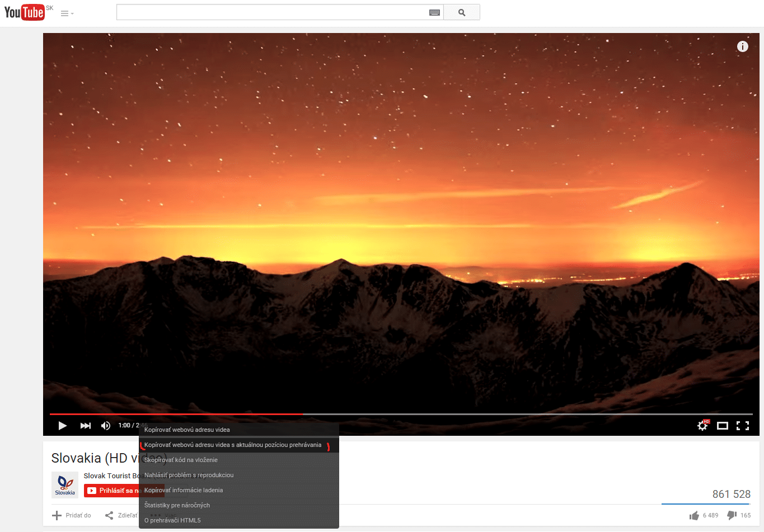Select O prehrávači HTML5

point(239,520)
